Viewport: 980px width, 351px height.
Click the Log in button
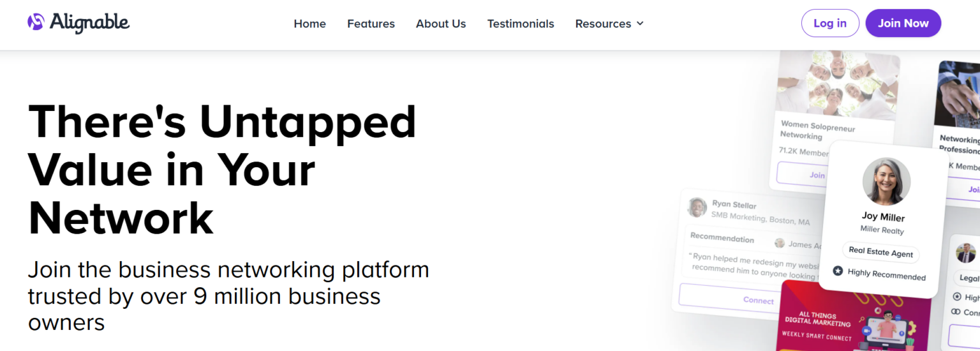[x=829, y=23]
